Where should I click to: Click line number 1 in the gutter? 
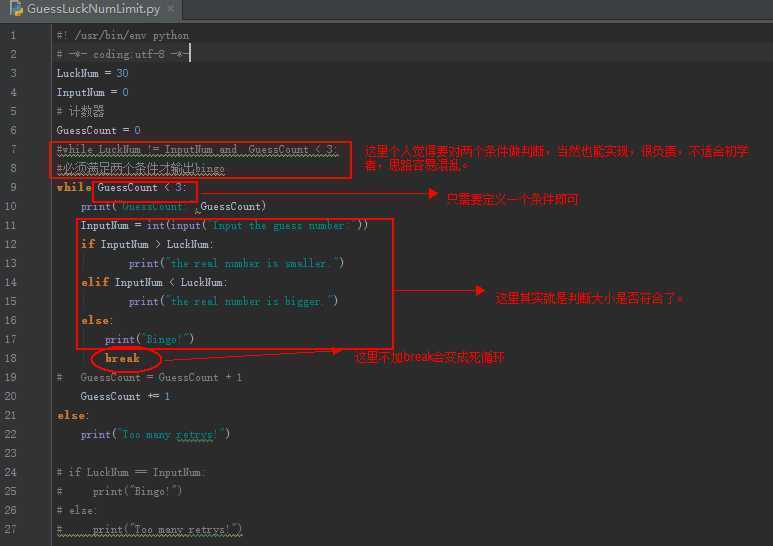coord(13,35)
